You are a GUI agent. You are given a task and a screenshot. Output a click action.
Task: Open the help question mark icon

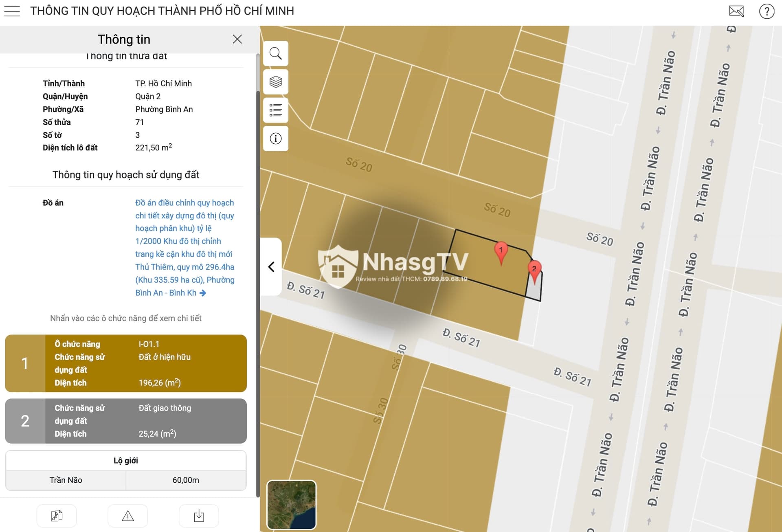click(766, 11)
